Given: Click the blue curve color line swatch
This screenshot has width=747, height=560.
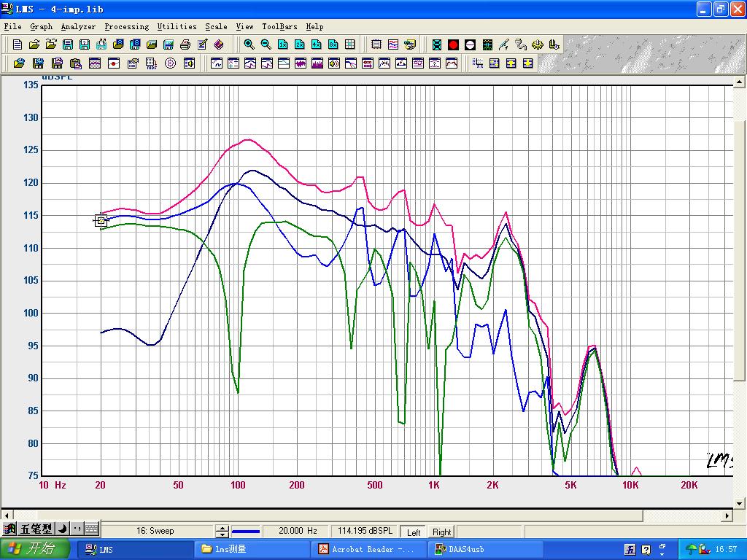Looking at the screenshot, I should click(x=246, y=532).
